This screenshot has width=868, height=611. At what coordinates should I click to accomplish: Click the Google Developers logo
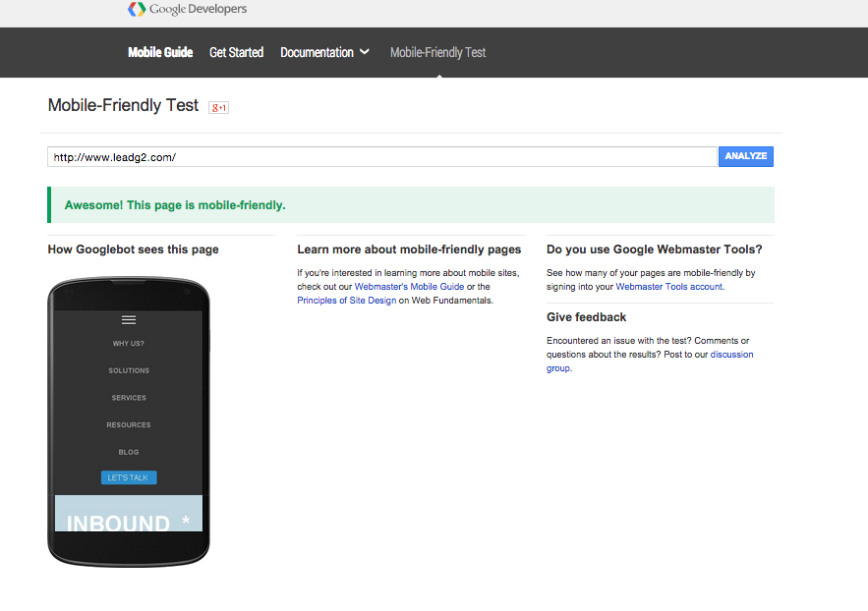[x=187, y=9]
